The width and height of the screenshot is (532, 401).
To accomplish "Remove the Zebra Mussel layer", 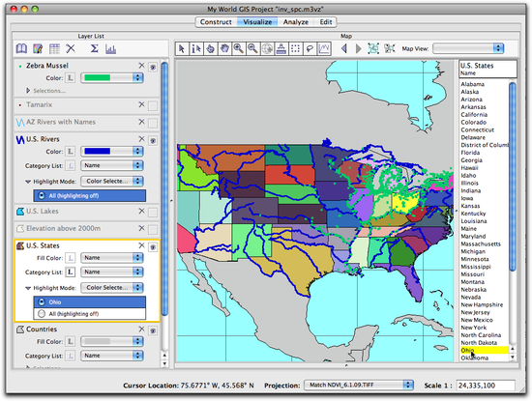I will tap(141, 66).
